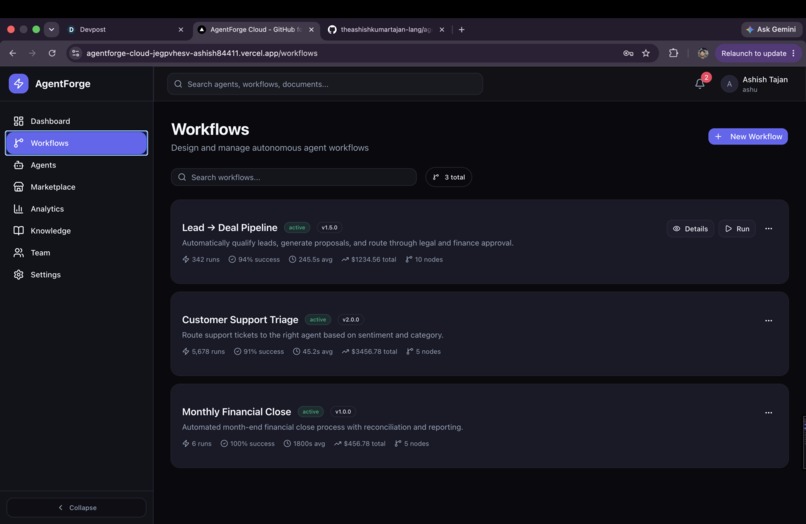
Task: Click the 342 runs stat
Action: 201,259
